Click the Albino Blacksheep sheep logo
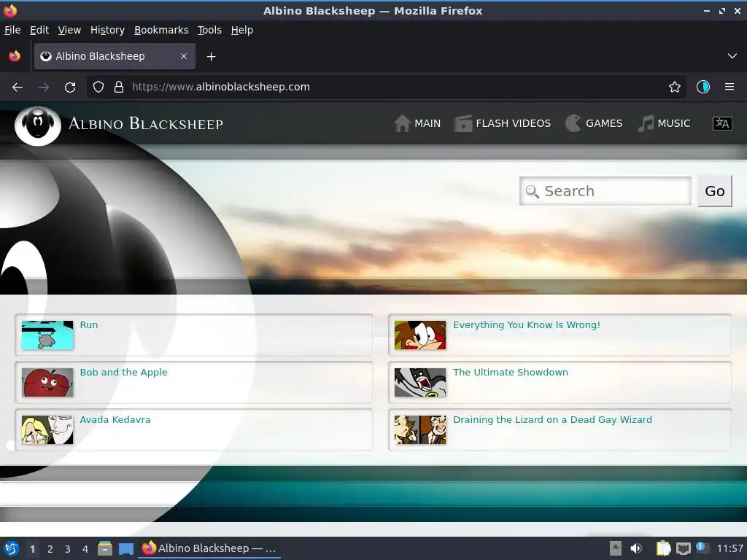747x560 pixels. [38, 125]
